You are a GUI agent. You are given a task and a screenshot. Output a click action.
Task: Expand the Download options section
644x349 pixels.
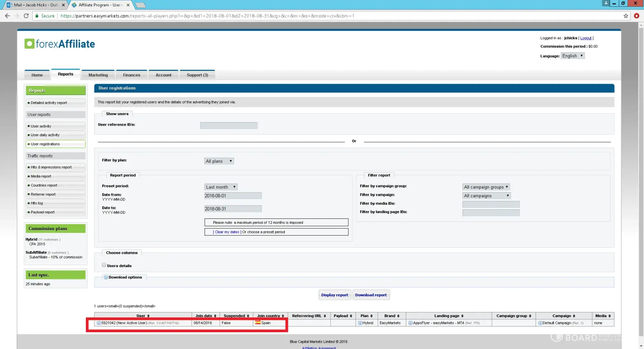pos(106,277)
